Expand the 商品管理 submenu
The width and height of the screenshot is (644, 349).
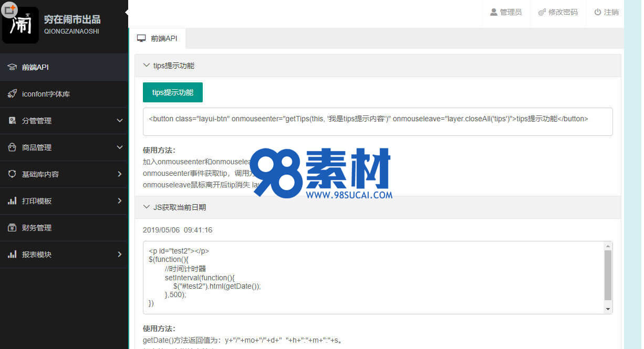(x=119, y=147)
